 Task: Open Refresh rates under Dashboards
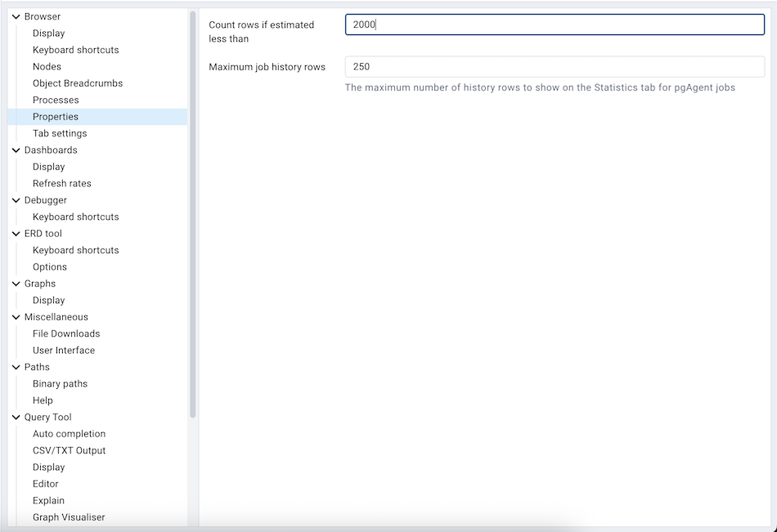(x=61, y=182)
